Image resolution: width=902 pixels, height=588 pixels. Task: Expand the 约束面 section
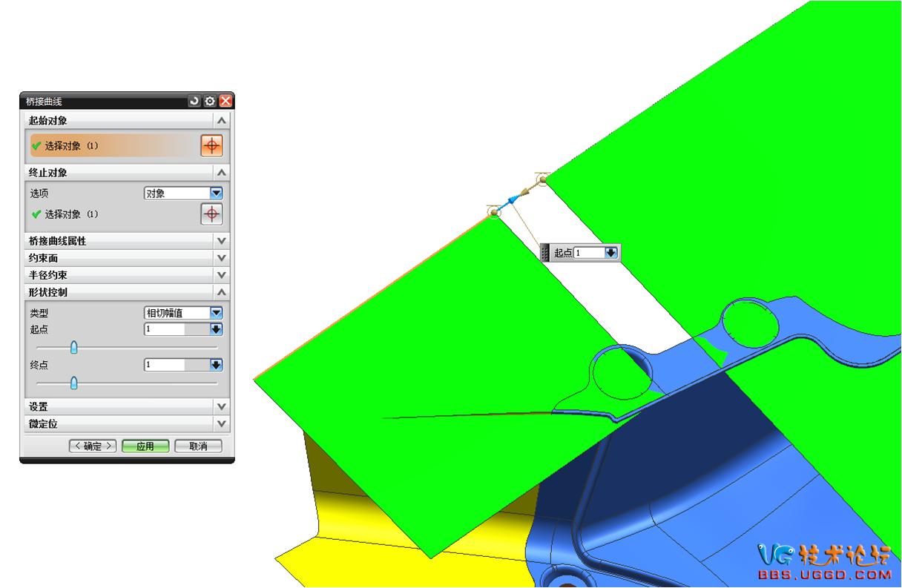click(220, 258)
